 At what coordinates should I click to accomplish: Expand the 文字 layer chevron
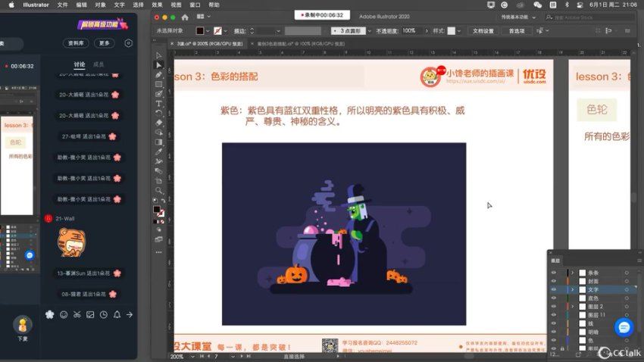[573, 289]
